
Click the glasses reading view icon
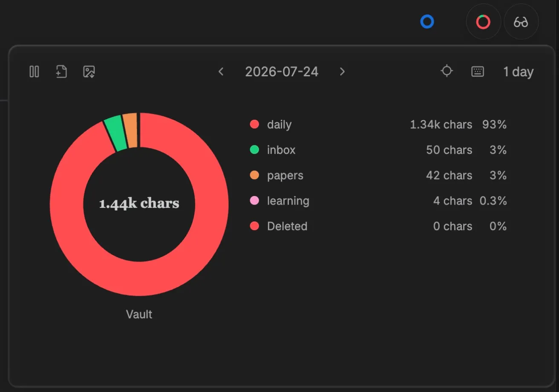click(521, 22)
